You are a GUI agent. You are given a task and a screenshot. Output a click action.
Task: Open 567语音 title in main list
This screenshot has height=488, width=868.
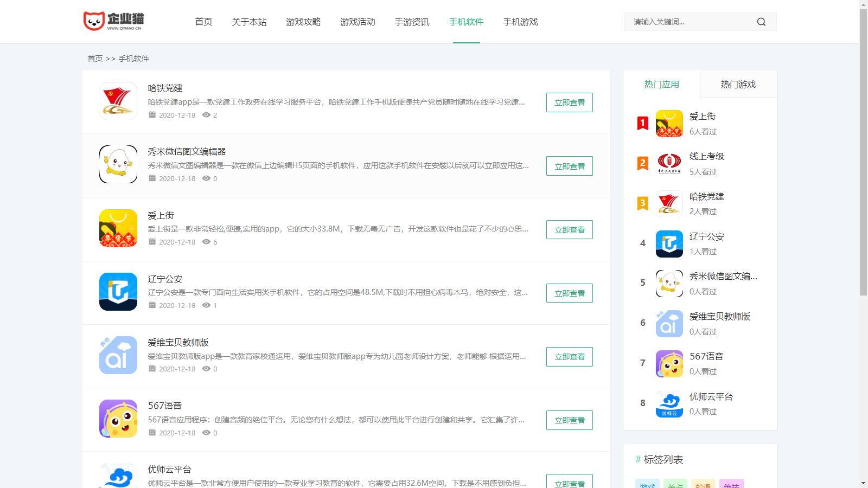coord(164,406)
